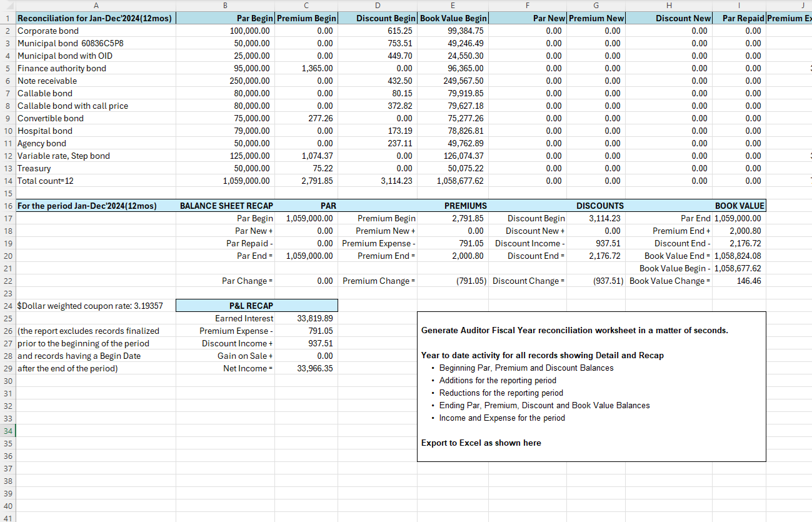Select Premium End value 2,000.80 in PREMIUMS
812x522 pixels.
tap(453, 256)
